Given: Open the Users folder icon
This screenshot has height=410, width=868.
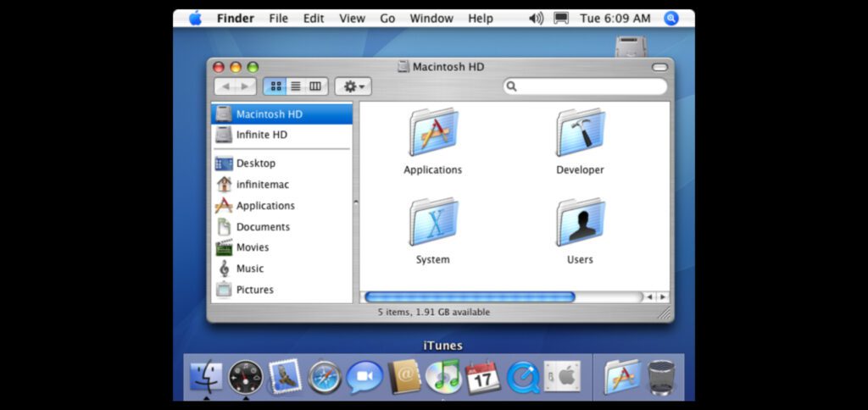Looking at the screenshot, I should click(x=580, y=223).
